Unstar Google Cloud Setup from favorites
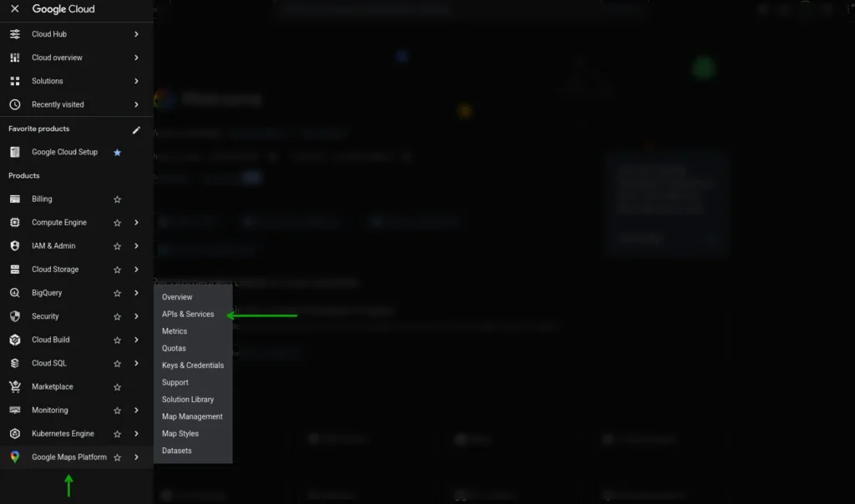 point(117,152)
